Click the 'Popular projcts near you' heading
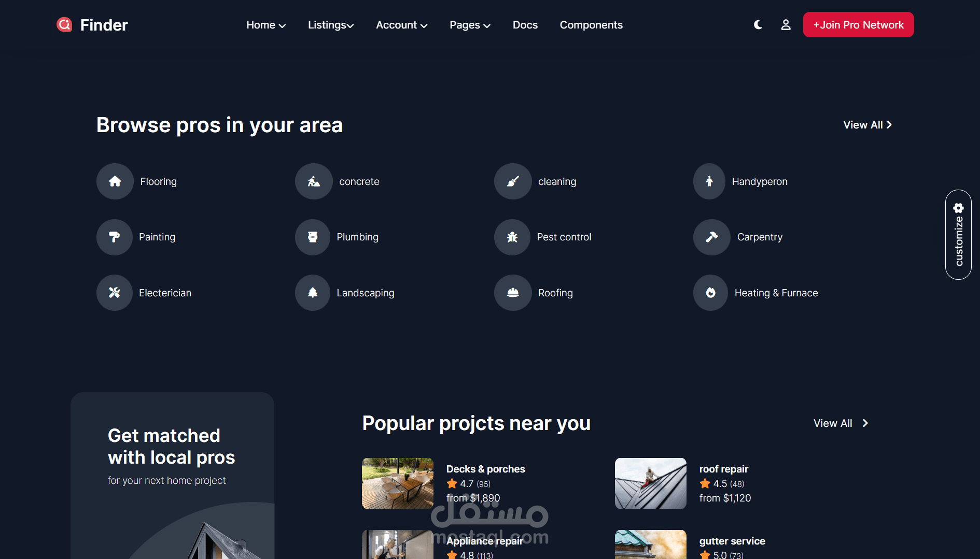 pyautogui.click(x=477, y=423)
